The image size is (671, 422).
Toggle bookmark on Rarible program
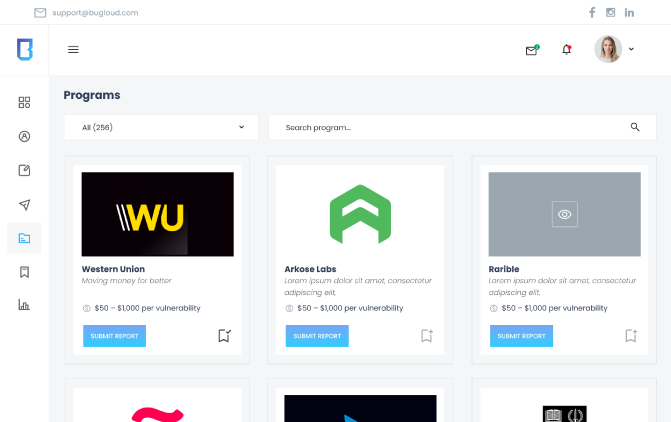[631, 336]
